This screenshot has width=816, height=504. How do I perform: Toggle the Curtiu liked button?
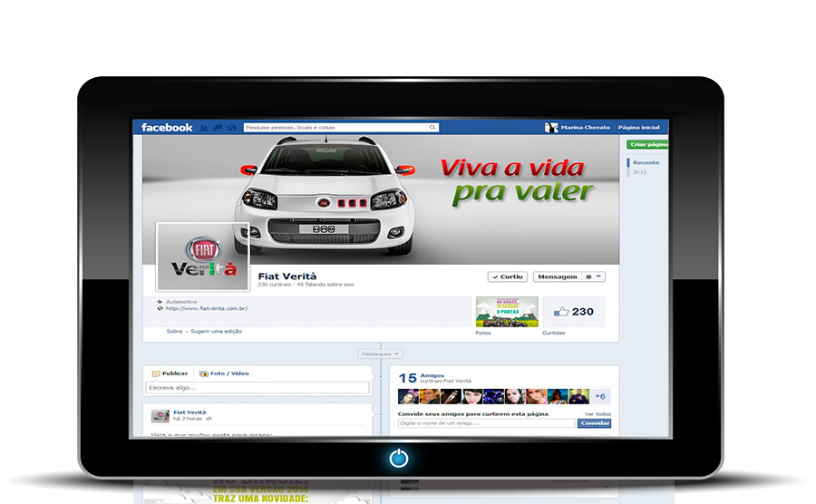(508, 276)
